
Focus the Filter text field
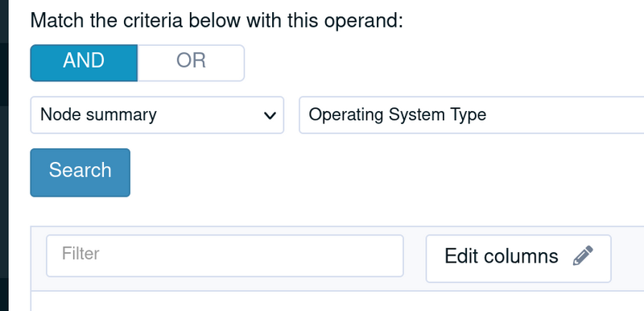coord(225,255)
